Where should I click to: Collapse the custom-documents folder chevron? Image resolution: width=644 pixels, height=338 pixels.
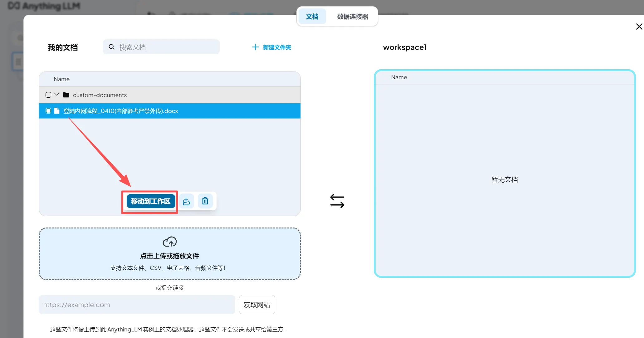coord(57,94)
